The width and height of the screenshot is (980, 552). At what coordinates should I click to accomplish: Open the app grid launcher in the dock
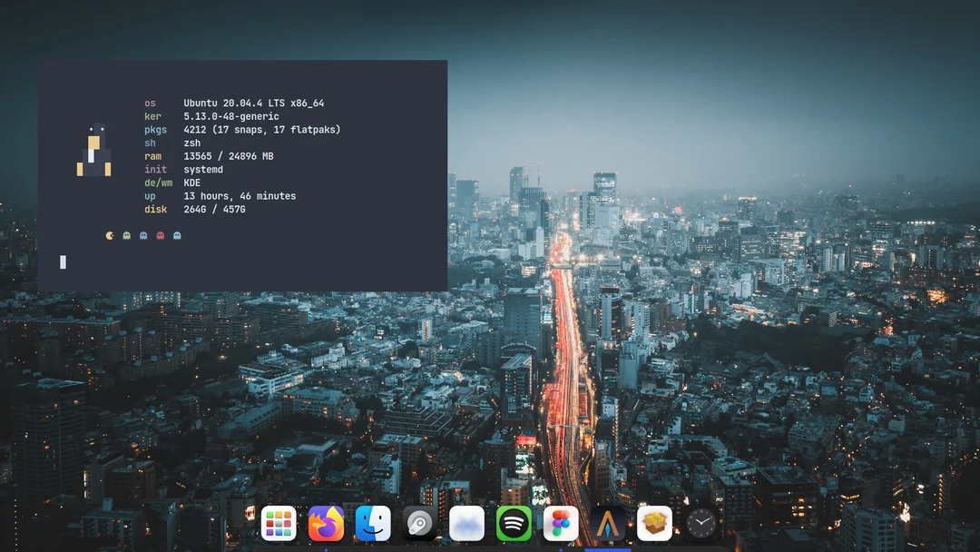pos(279,524)
